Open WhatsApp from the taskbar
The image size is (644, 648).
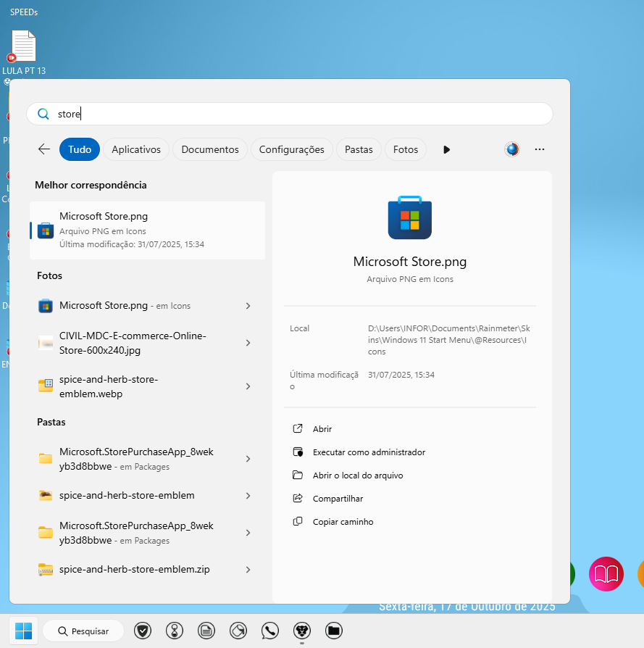click(269, 631)
